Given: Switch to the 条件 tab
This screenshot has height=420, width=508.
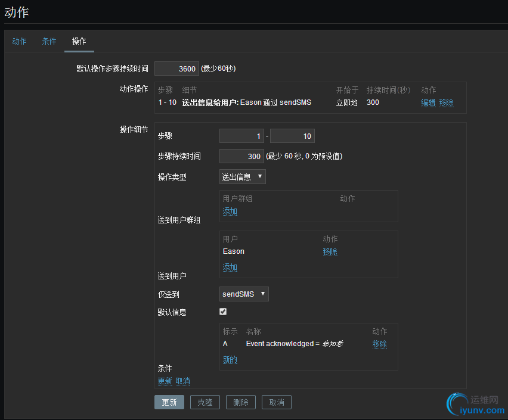Looking at the screenshot, I should (49, 41).
